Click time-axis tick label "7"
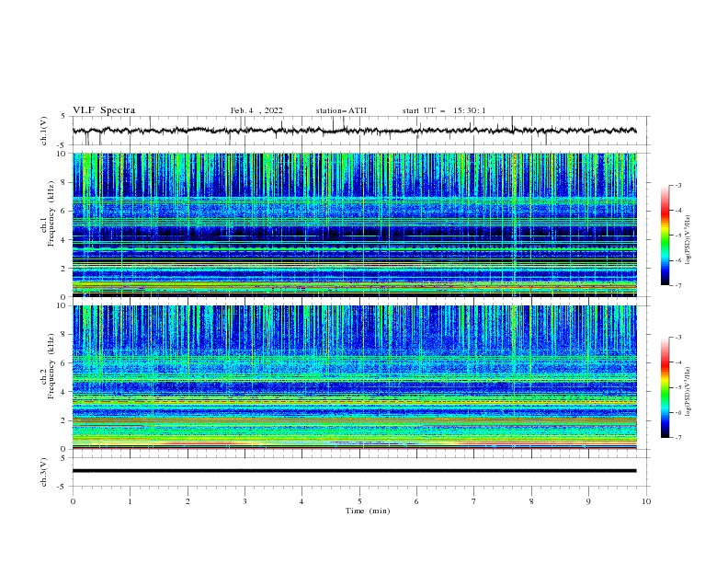This screenshot has width=728, height=563. [x=474, y=501]
